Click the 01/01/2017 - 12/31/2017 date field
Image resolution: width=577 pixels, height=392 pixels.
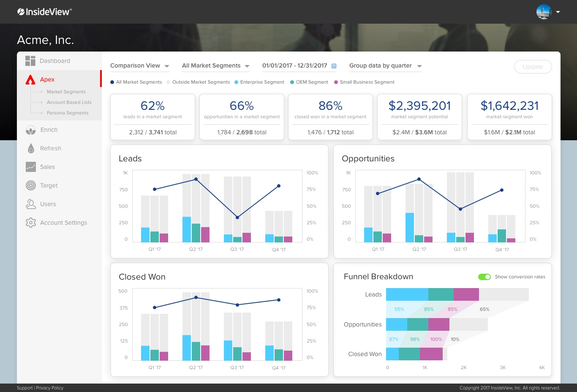pos(299,66)
